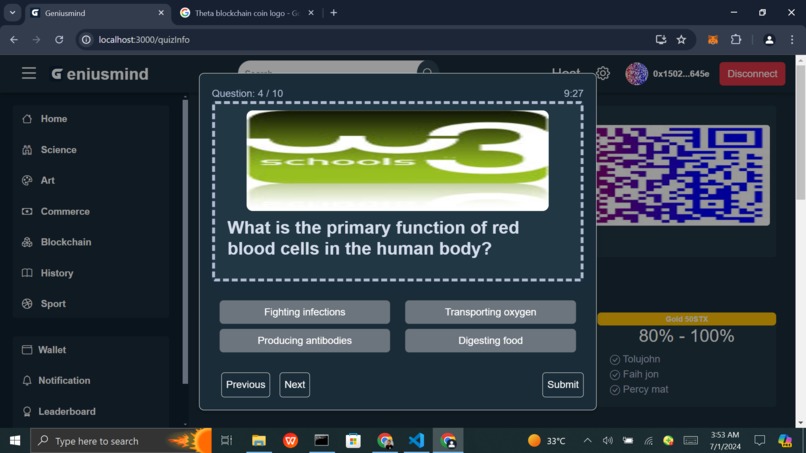This screenshot has height=453, width=806.
Task: Open the browser extensions puzzle icon
Action: coord(736,40)
